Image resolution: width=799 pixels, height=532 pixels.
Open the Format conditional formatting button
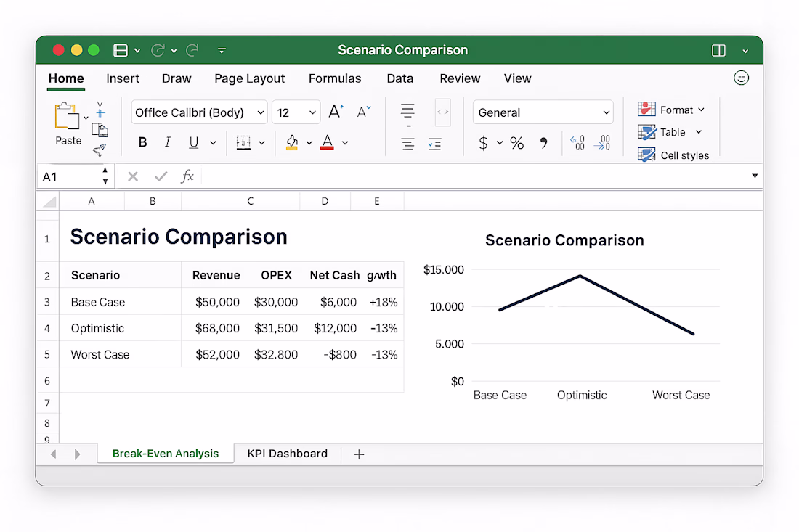click(x=670, y=110)
